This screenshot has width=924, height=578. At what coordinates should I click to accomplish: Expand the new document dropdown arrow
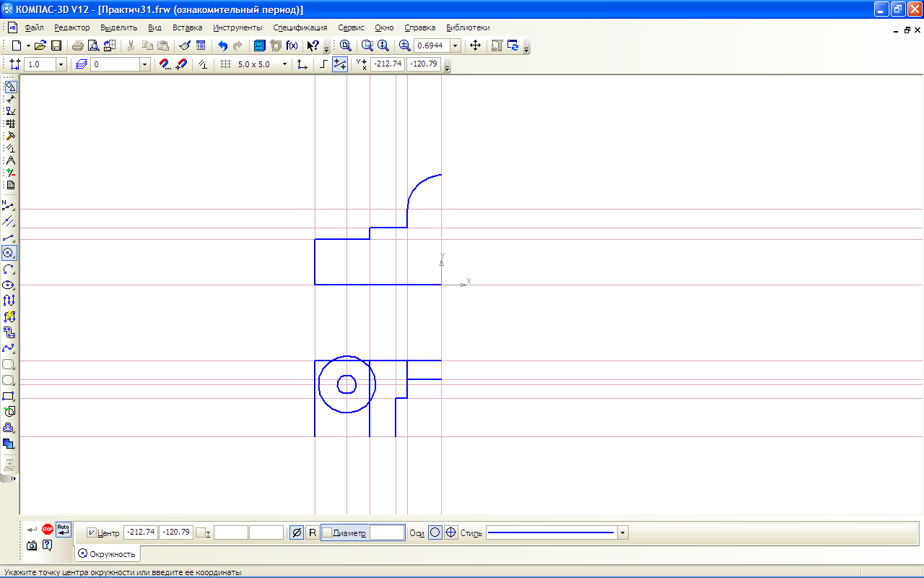28,46
